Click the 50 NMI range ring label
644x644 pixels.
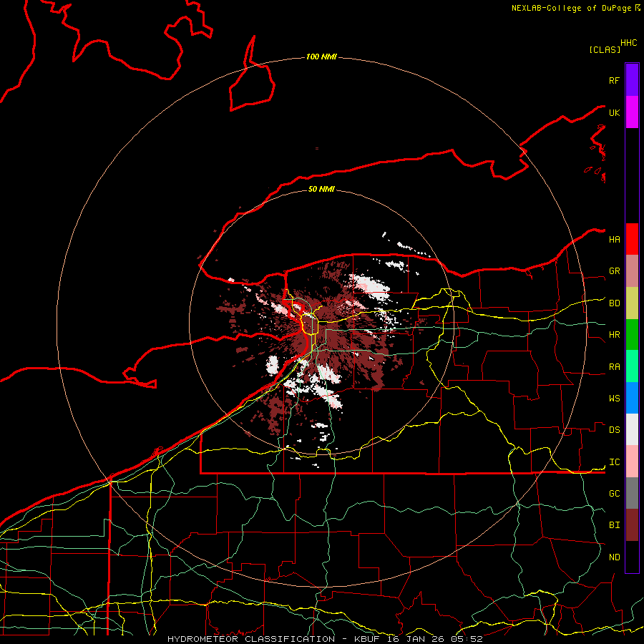click(321, 189)
